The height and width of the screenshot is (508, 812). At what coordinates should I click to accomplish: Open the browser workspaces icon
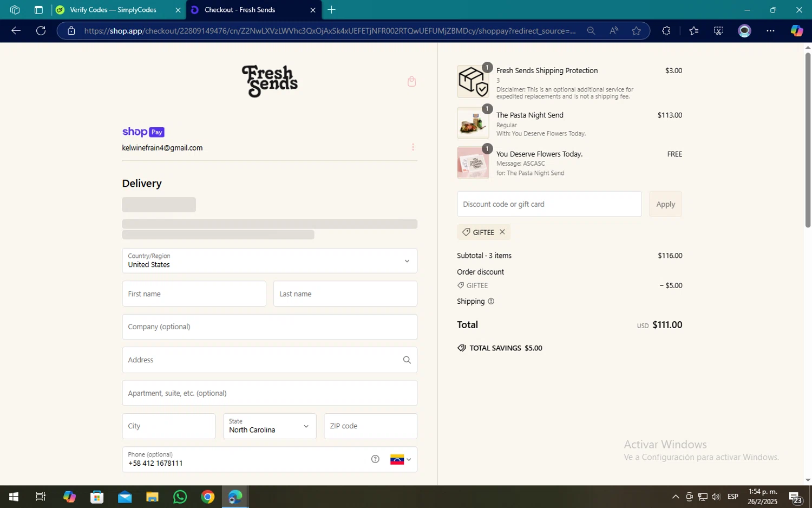[x=15, y=10]
